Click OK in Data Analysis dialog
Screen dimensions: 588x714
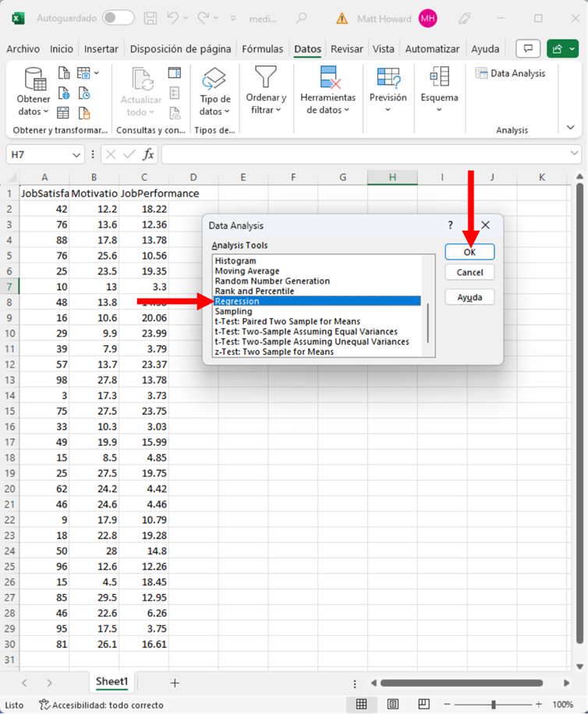click(469, 252)
